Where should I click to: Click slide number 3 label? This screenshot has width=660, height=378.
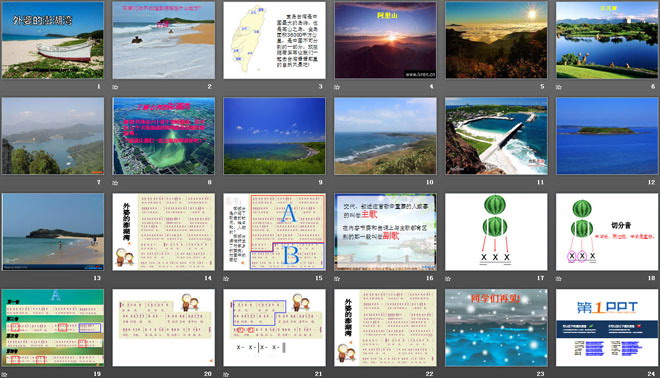[x=320, y=86]
